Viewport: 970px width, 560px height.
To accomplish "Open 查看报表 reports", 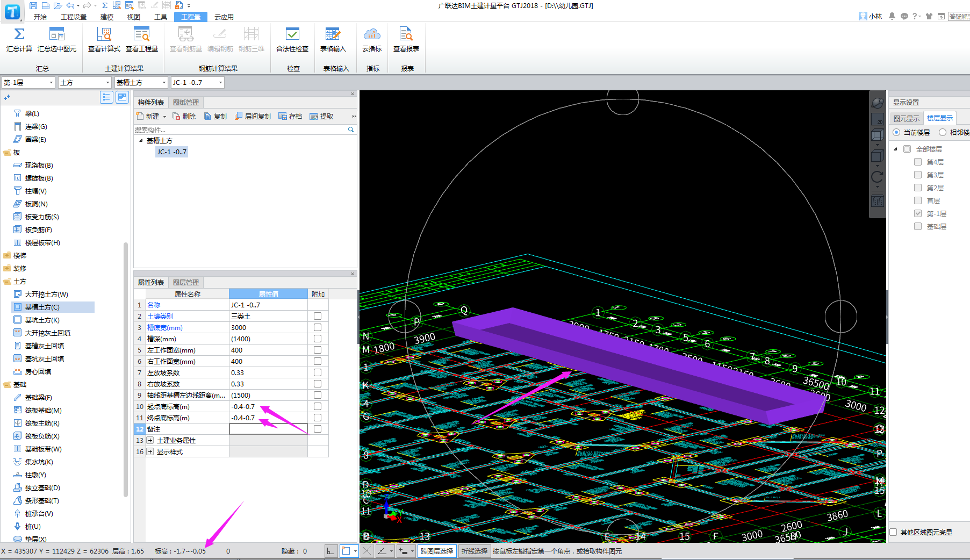I will click(x=406, y=40).
